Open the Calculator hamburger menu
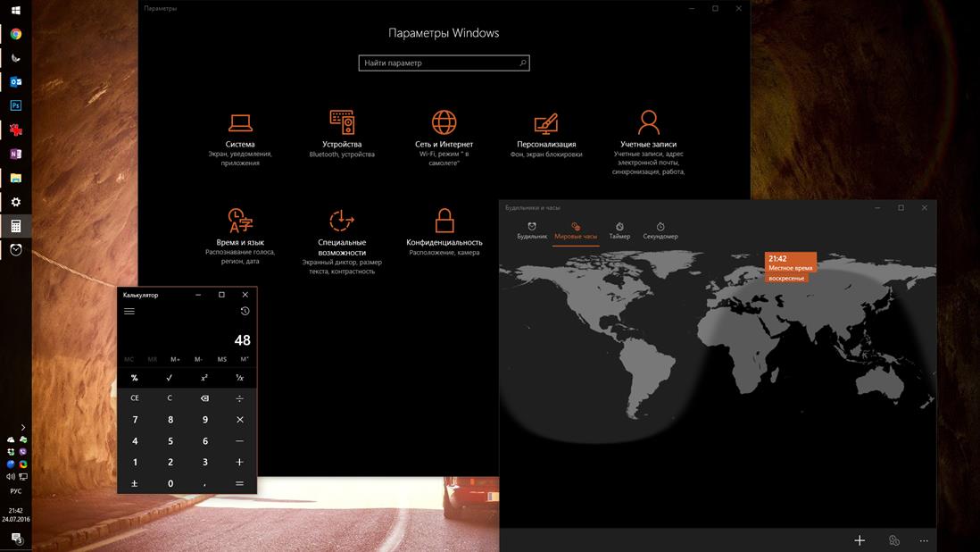 click(x=129, y=312)
